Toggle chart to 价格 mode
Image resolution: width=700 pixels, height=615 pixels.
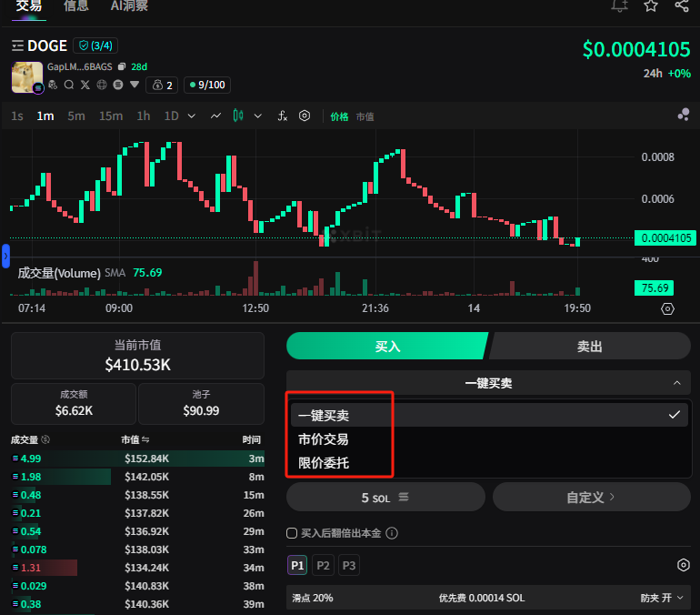339,116
